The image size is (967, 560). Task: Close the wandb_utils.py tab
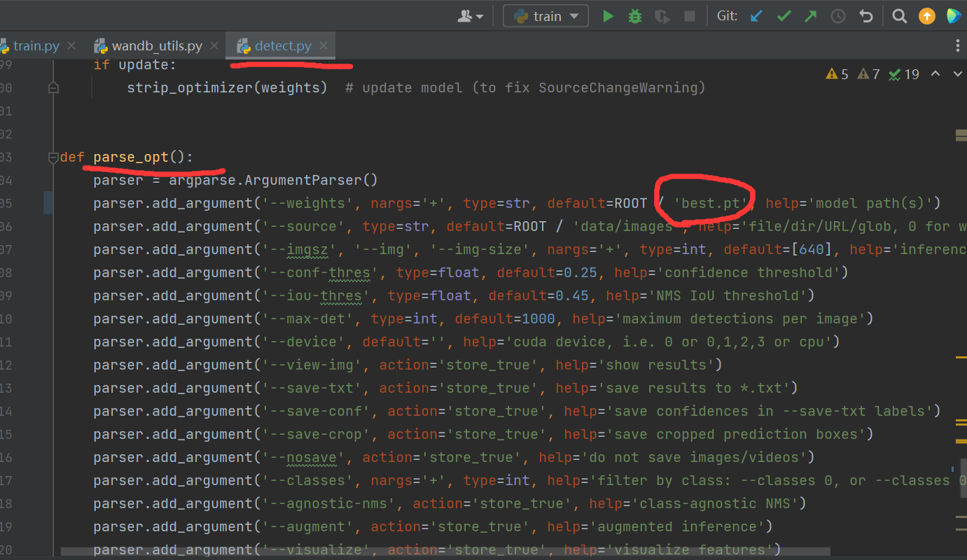(214, 46)
